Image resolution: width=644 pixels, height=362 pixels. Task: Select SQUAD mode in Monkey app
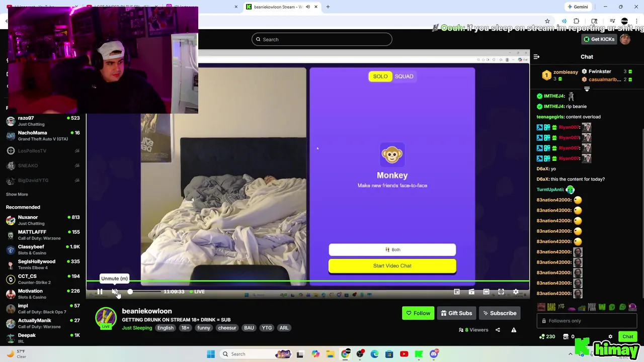(x=404, y=76)
